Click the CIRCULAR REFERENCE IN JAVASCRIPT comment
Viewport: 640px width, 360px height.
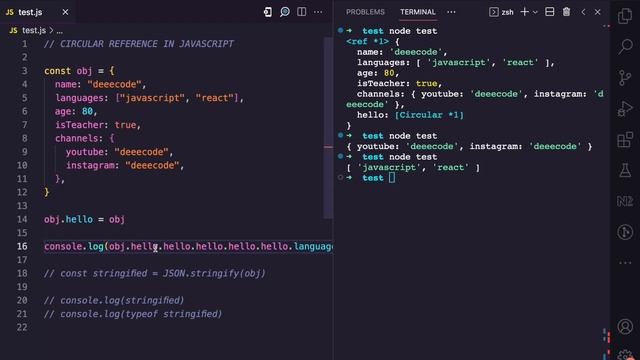point(139,44)
